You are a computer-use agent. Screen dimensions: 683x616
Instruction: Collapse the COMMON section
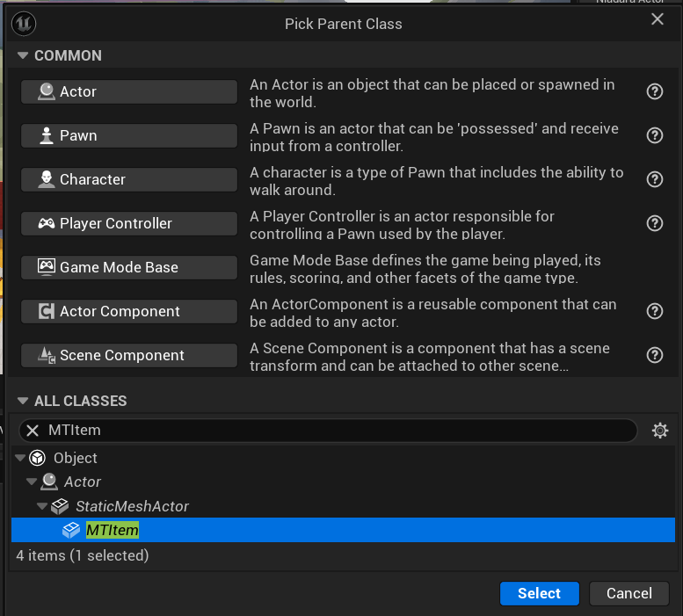point(23,55)
